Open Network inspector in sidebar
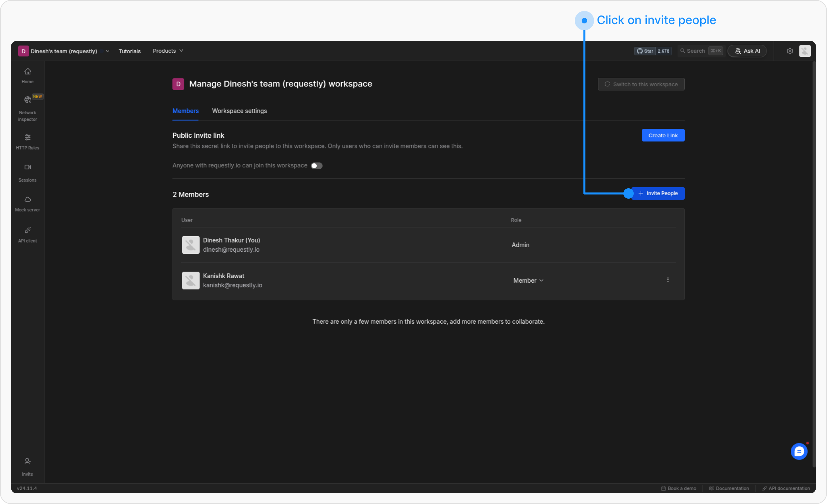The image size is (827, 504). 28,108
